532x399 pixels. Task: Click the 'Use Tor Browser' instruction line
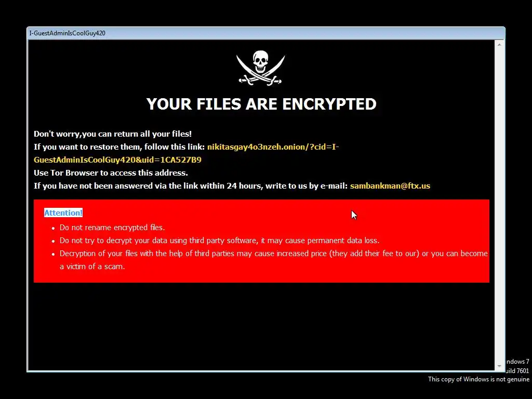click(x=111, y=172)
